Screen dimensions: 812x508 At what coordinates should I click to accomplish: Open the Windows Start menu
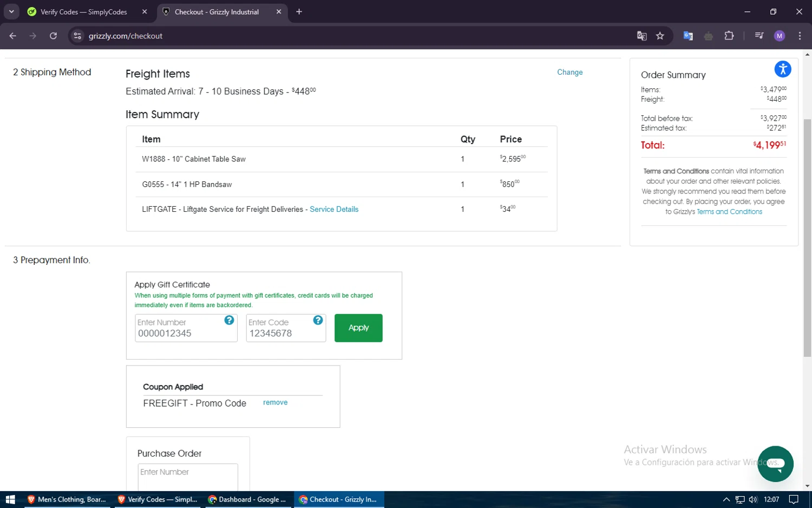pyautogui.click(x=10, y=499)
